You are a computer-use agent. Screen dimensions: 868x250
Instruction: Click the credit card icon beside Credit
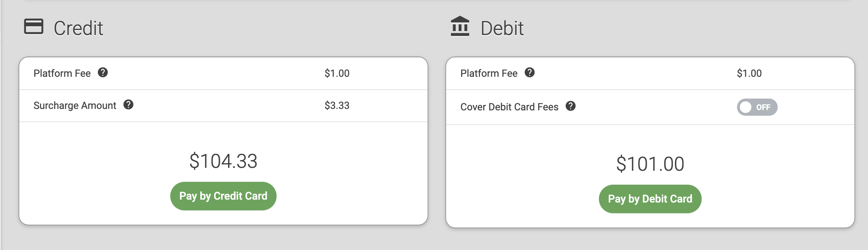point(34,26)
